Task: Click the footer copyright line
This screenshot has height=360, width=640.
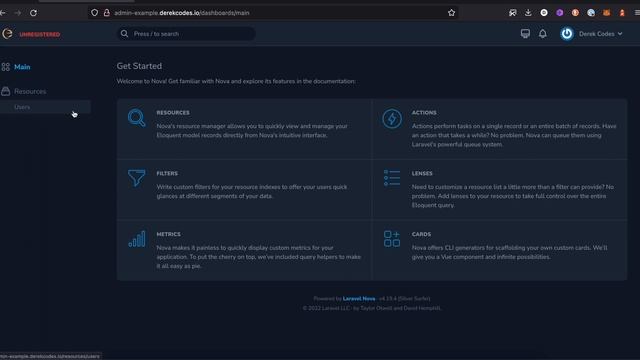Action: click(372, 308)
